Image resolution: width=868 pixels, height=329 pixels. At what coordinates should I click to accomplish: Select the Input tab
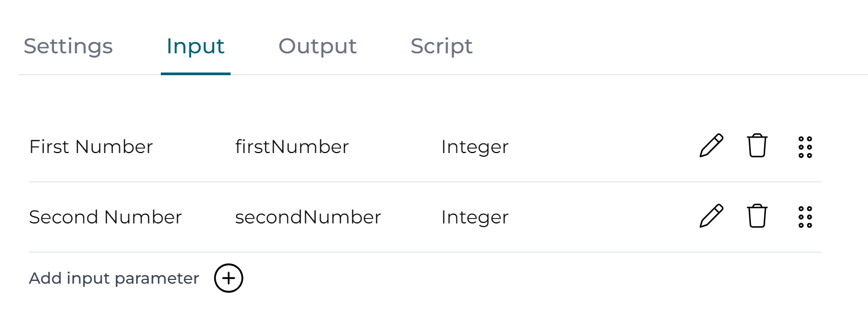(x=195, y=46)
